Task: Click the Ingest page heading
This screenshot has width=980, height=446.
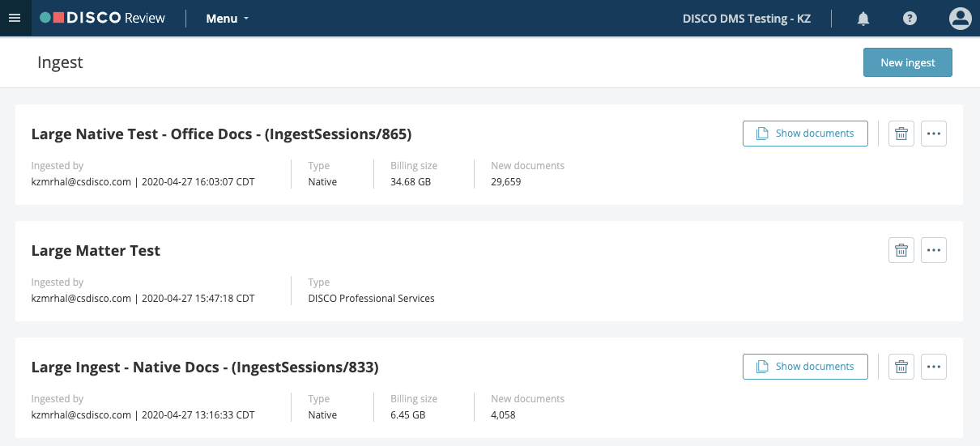Action: point(60,62)
